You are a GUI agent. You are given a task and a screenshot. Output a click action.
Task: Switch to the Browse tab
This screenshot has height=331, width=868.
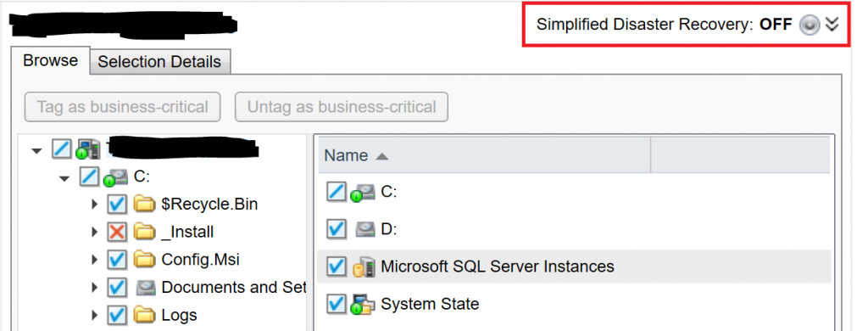pyautogui.click(x=50, y=60)
